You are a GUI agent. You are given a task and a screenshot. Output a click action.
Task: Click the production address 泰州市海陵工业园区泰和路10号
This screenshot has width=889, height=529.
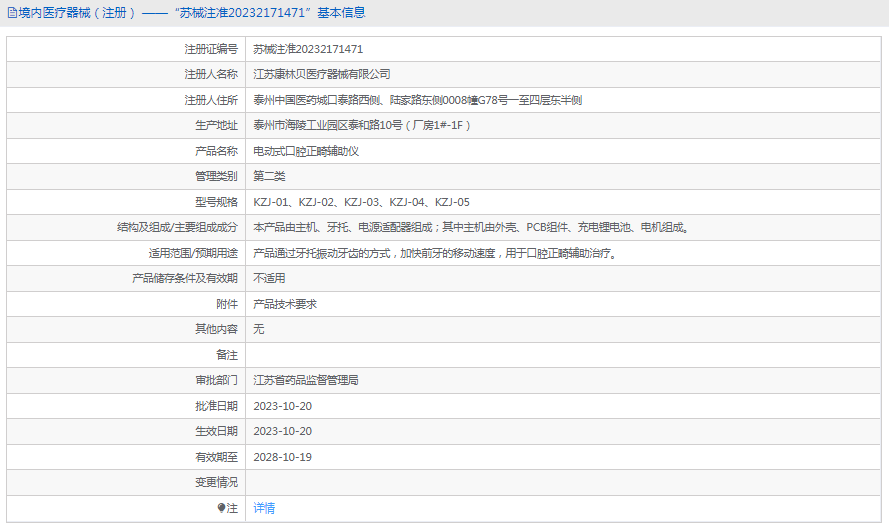point(362,125)
